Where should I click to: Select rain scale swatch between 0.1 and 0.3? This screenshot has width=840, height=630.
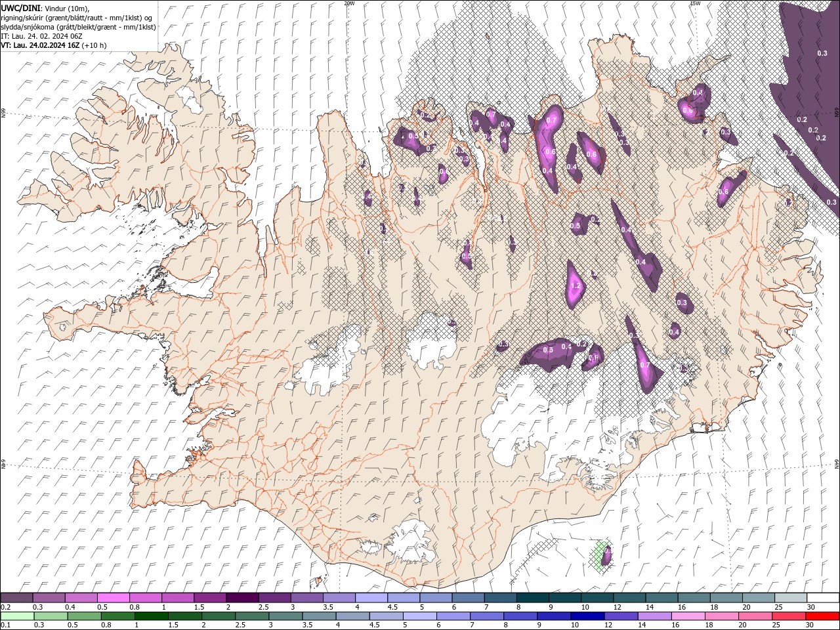(16, 616)
